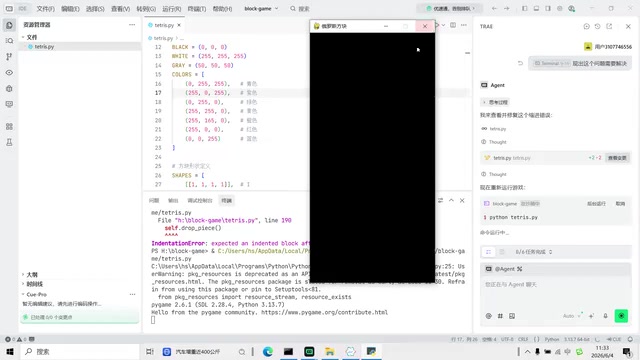Image resolution: width=640 pixels, height=360 pixels.
Task: Click the title bar search box
Action: point(300,9)
